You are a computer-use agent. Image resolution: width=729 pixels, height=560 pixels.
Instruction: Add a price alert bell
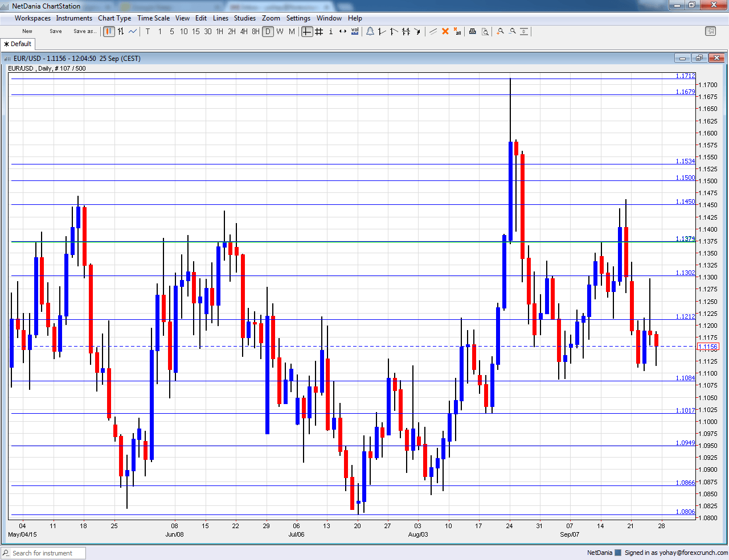[x=370, y=31]
